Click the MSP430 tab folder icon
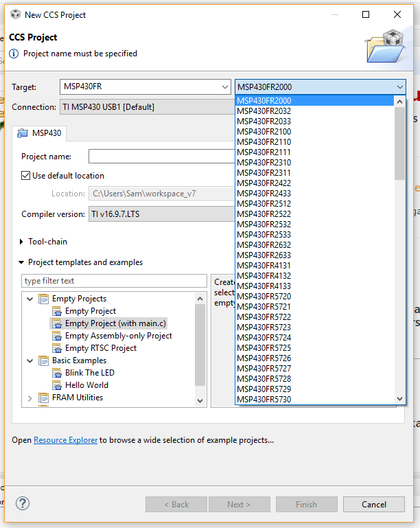This screenshot has height=528, width=420. click(x=23, y=133)
